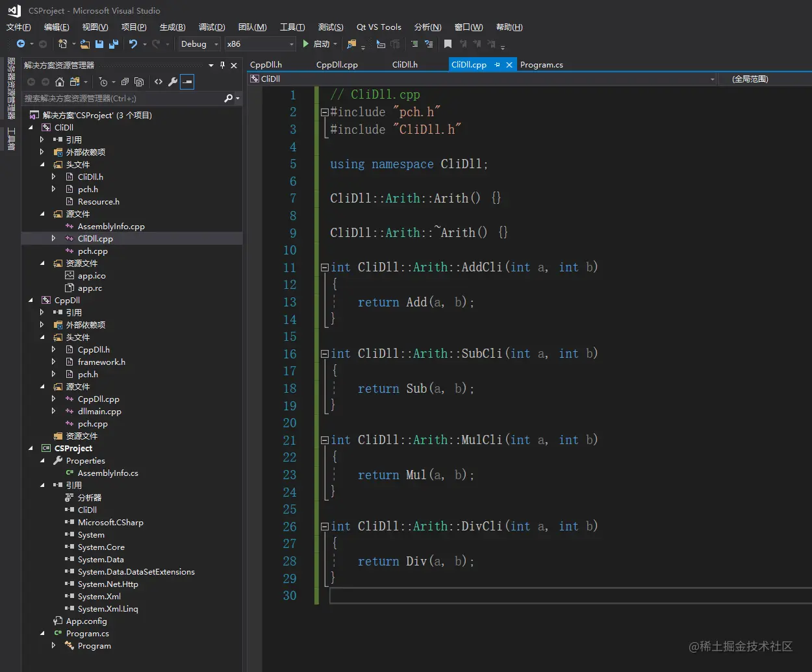
Task: Open the 工具箱 side tab
Action: click(x=10, y=139)
